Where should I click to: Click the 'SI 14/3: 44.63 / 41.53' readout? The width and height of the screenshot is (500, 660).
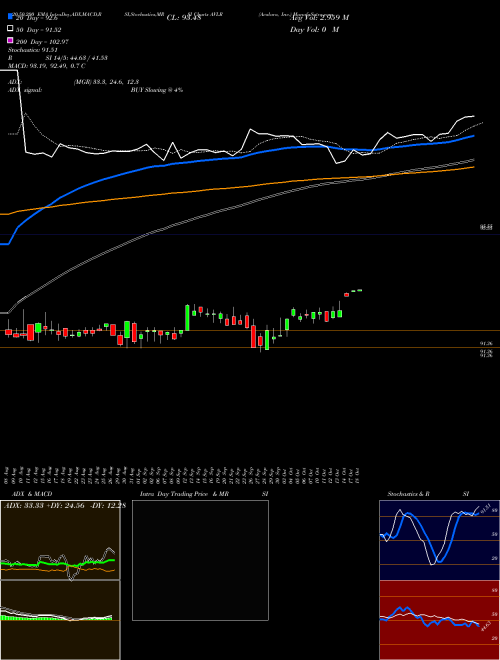(77, 58)
